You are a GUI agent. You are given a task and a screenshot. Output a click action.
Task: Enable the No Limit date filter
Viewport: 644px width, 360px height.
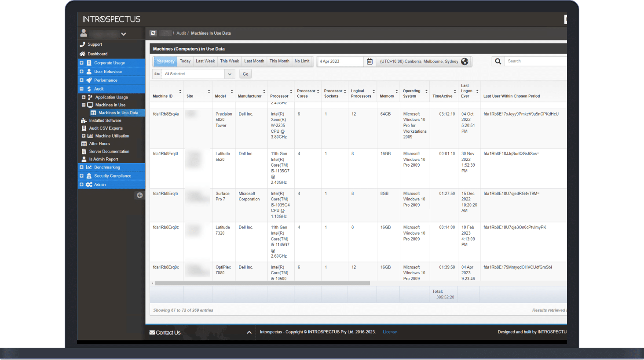[x=302, y=61]
